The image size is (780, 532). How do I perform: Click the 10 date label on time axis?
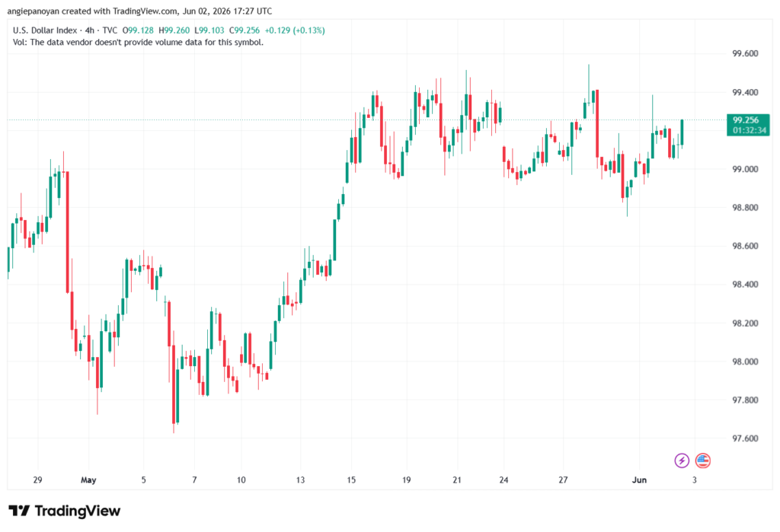pos(241,479)
